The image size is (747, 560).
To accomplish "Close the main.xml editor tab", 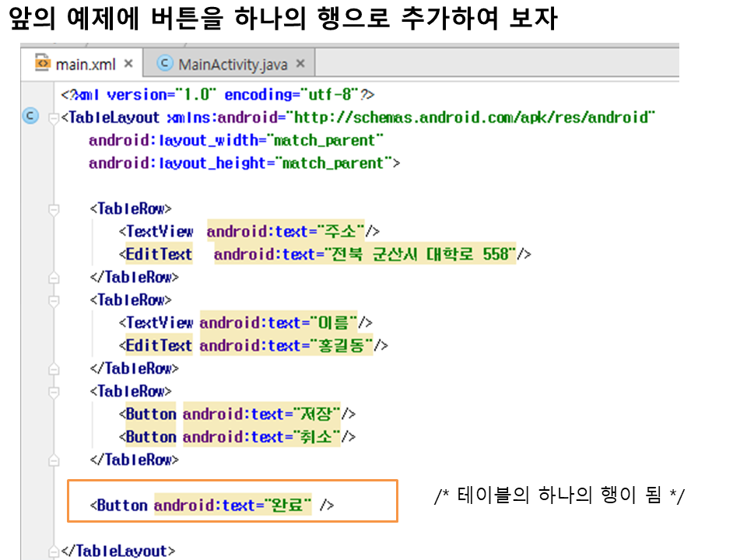I will click(128, 64).
